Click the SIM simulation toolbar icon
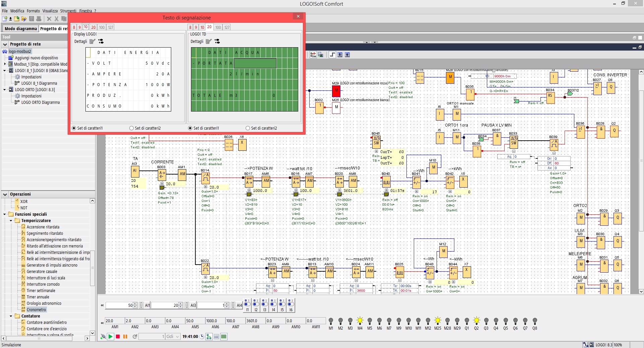644x348 pixels. point(313,55)
